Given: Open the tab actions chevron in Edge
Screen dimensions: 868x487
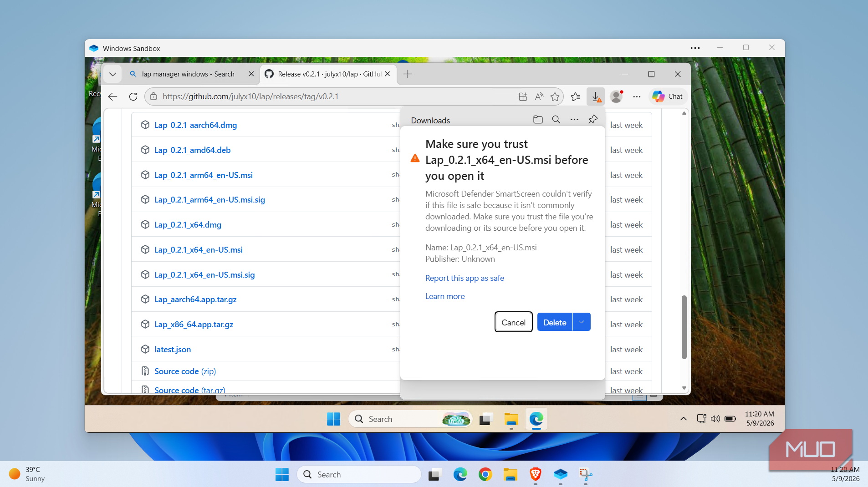Looking at the screenshot, I should (112, 74).
